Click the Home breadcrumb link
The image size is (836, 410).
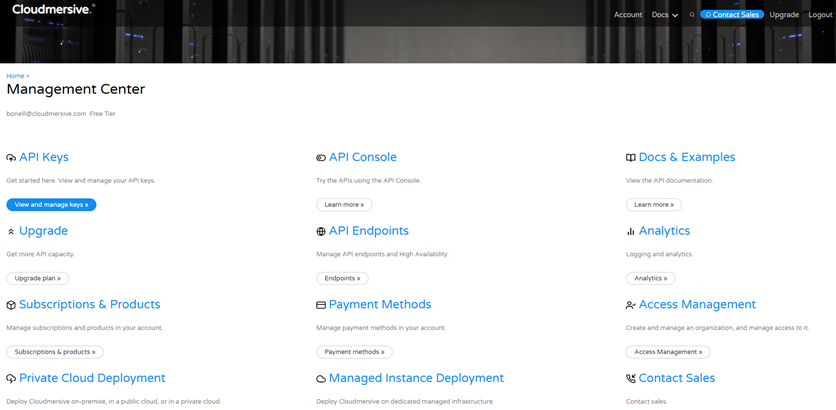[15, 76]
